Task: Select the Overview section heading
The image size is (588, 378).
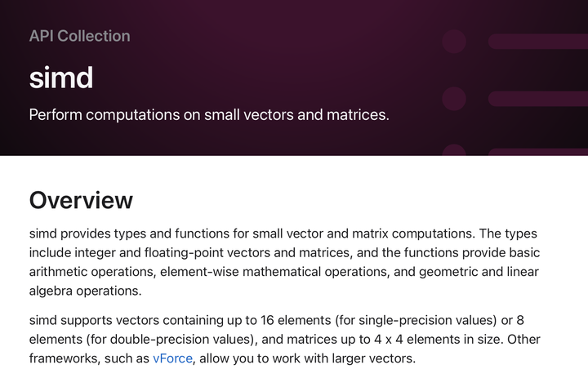Action: click(x=81, y=200)
